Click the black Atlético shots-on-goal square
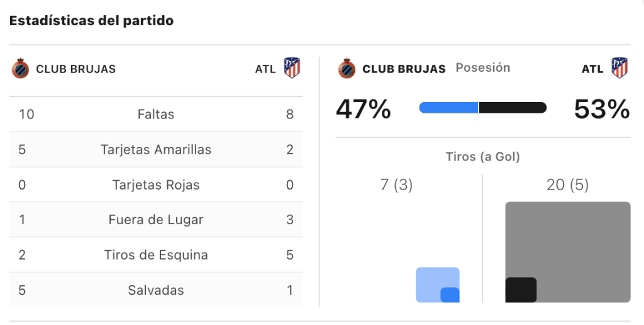Image resolution: width=644 pixels, height=325 pixels. [x=521, y=290]
